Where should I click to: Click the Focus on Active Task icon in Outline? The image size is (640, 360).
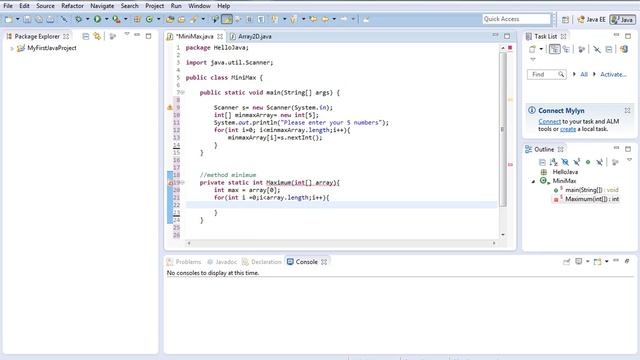click(615, 162)
